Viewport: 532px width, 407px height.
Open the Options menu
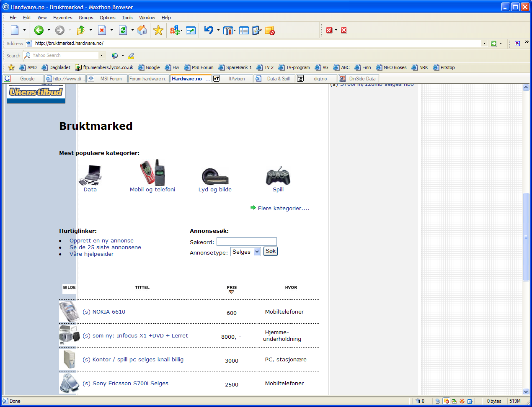108,18
